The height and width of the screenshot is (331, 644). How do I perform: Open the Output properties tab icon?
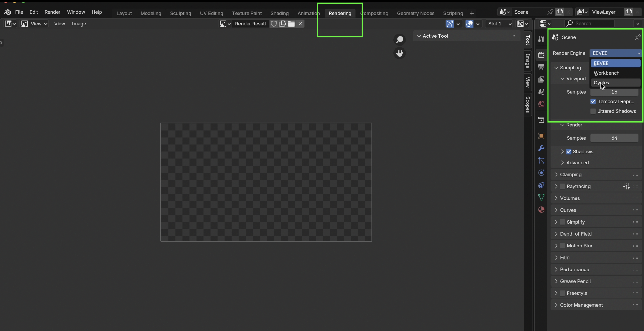[541, 67]
